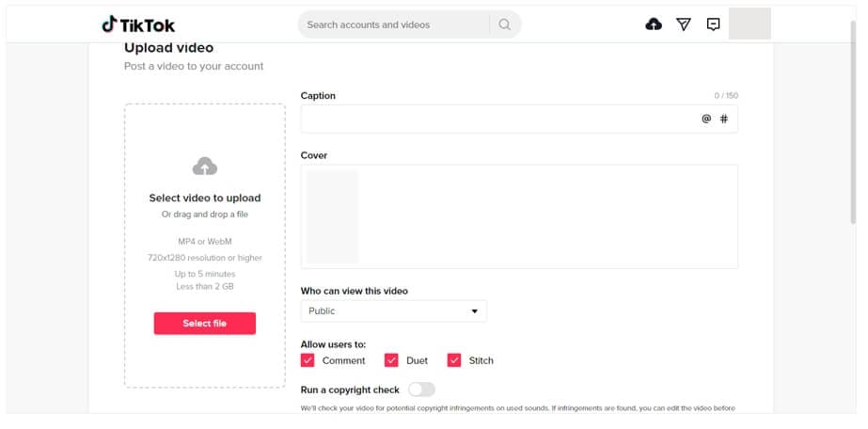Uncheck the Duet checkbox
This screenshot has width=868, height=429.
[x=391, y=360]
